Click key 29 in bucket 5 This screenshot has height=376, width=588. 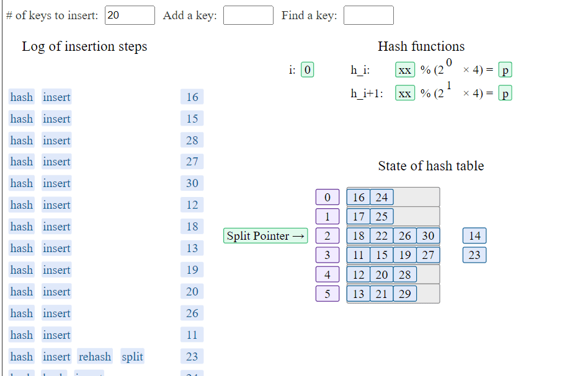point(405,294)
